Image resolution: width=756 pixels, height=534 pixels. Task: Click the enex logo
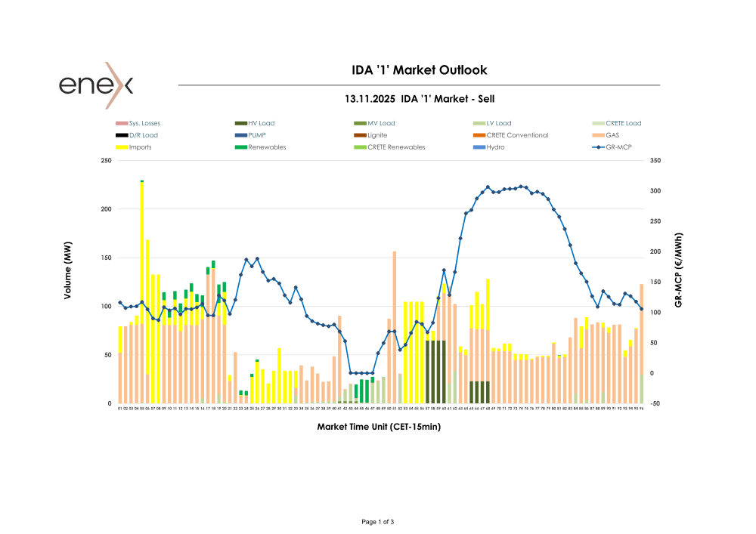(x=97, y=85)
